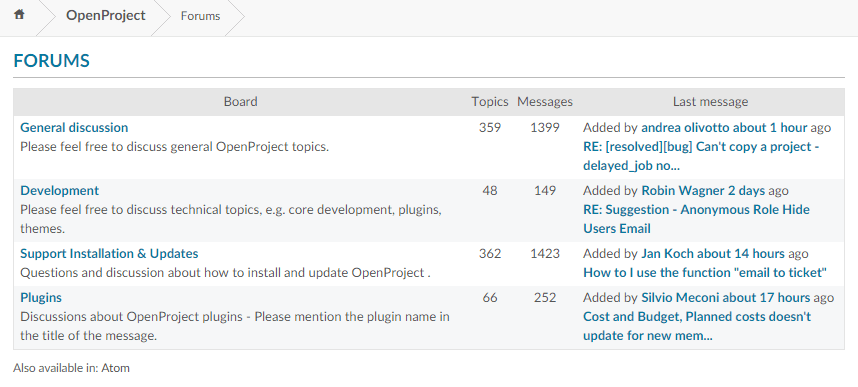The image size is (858, 387).
Task: Go to home via house icon
Action: coord(19,15)
